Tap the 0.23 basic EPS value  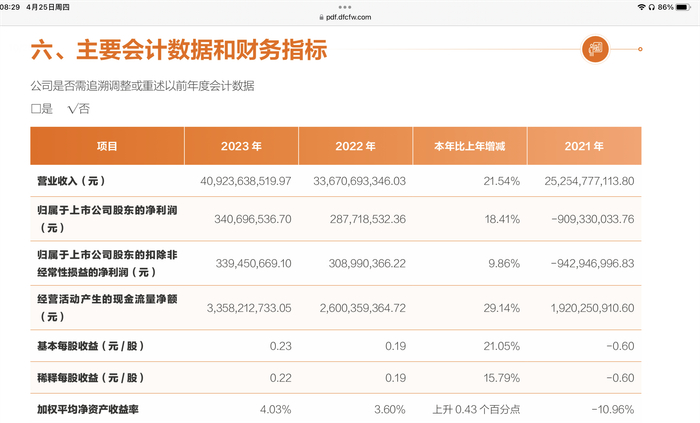pyautogui.click(x=280, y=346)
